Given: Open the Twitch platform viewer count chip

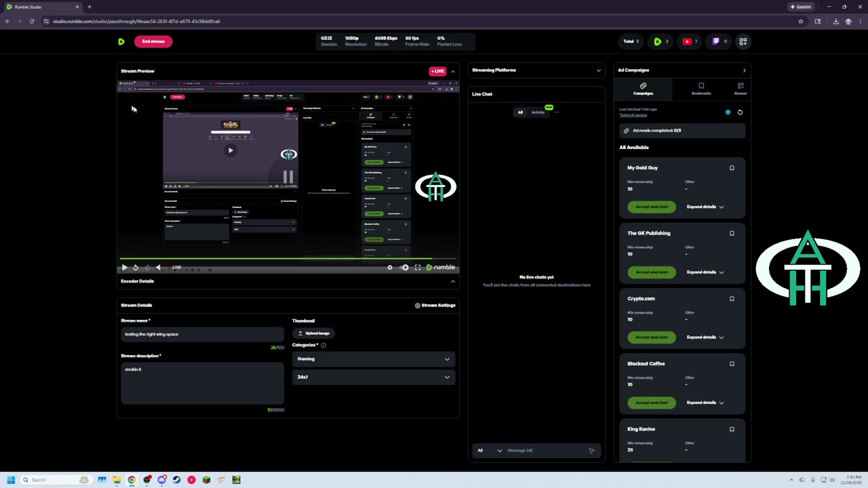Looking at the screenshot, I should [x=719, y=41].
